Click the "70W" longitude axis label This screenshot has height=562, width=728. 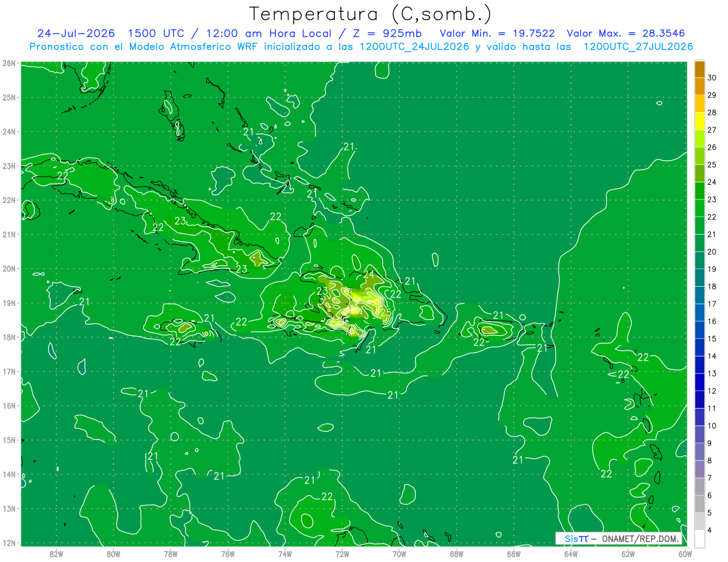coord(399,554)
